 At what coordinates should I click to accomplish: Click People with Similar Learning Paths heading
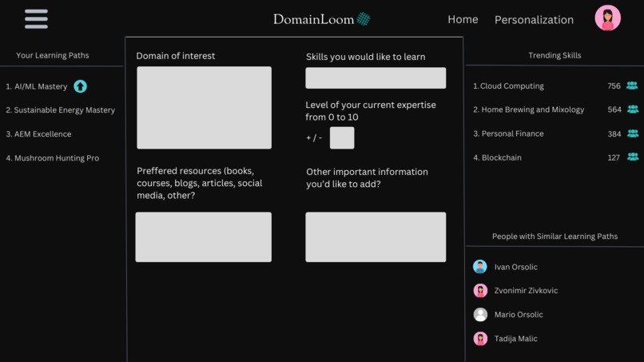click(555, 237)
